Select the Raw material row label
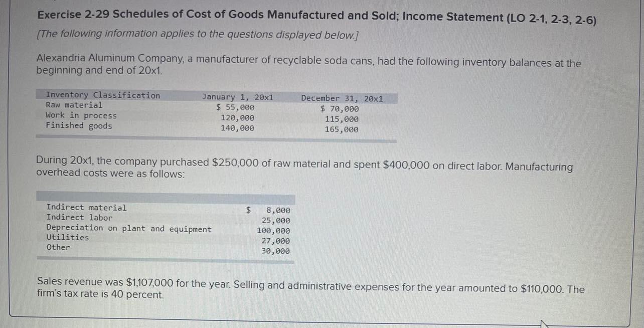The width and height of the screenshot is (644, 328). click(x=74, y=105)
